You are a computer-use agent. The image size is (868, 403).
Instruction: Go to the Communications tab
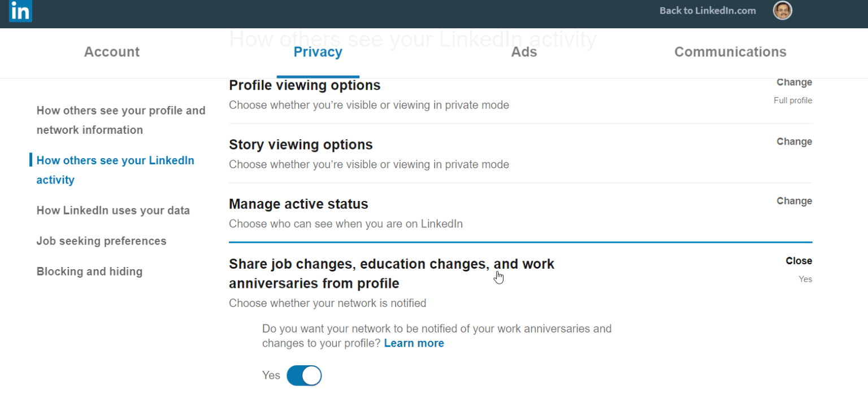730,52
